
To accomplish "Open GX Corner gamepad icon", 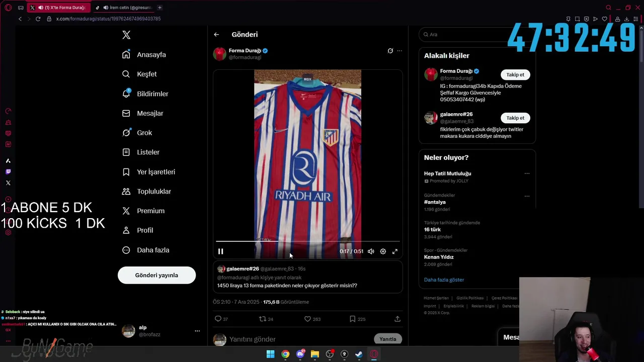I will (x=21, y=8).
